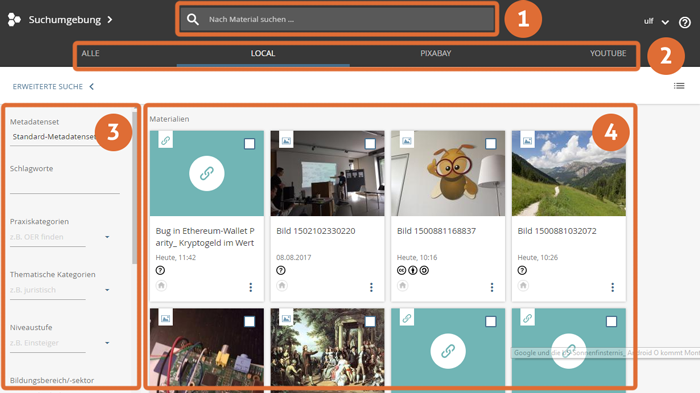Viewport: 700px width, 393px height.
Task: Select checkbox on Bug in Ethereum-Wallet card
Action: point(250,144)
